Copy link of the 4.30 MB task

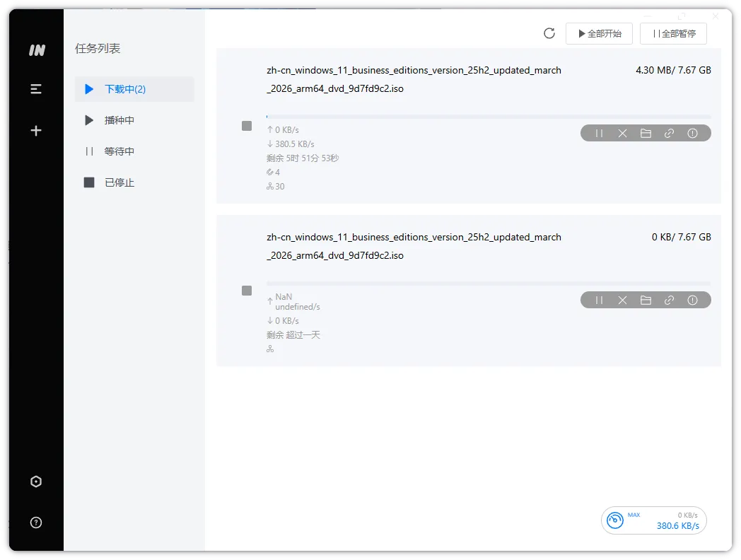pos(669,133)
